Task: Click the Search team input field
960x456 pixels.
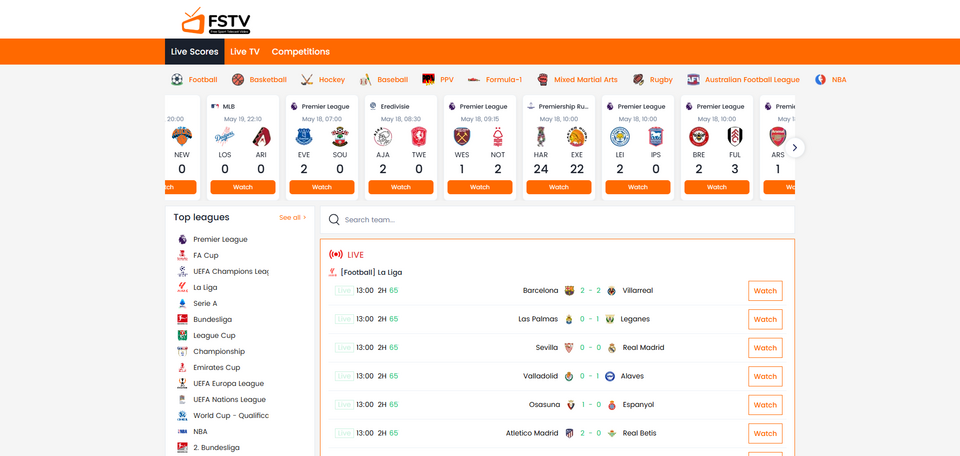Action: click(557, 220)
